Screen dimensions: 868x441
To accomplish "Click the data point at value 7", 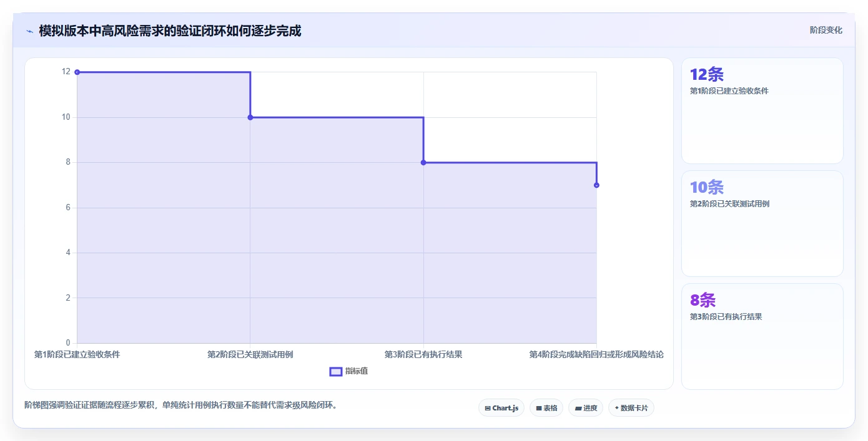I will [x=596, y=185].
